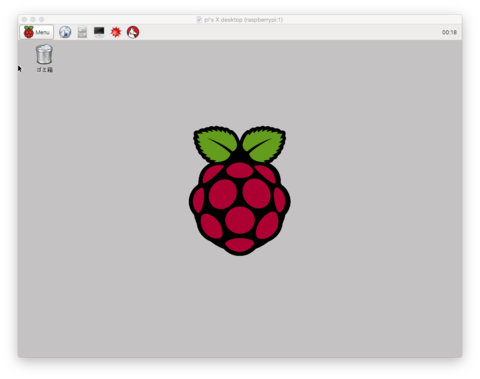The height and width of the screenshot is (379, 480).
Task: Open the Mathematica red spiky icon
Action: tap(116, 32)
